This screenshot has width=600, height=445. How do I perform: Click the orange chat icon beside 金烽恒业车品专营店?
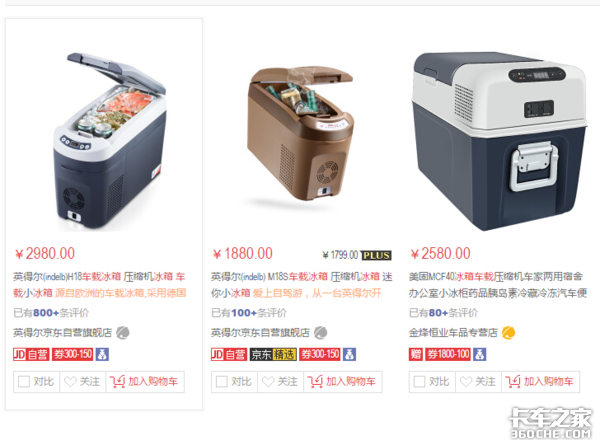(x=509, y=333)
